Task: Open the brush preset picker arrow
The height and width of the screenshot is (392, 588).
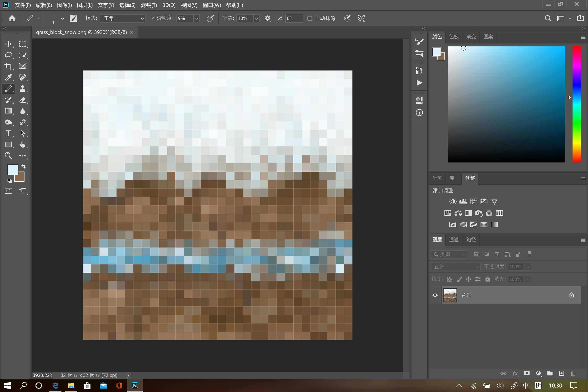Action: [62, 18]
